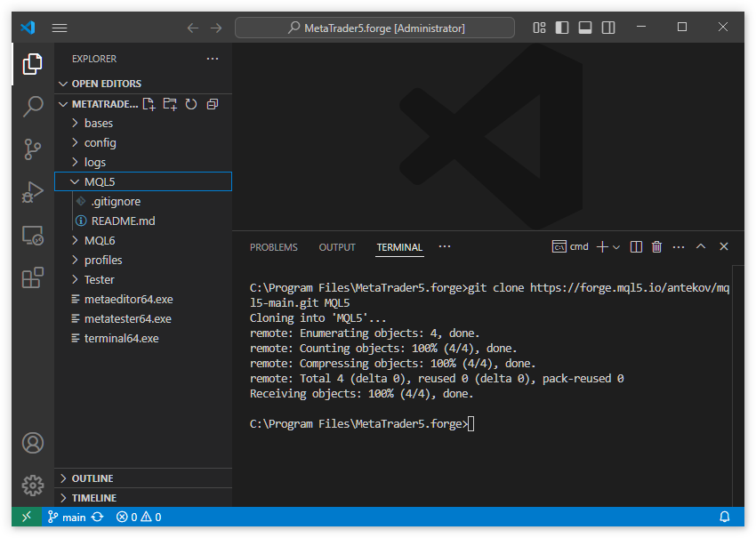Open the Explorer view in activity bar
Screen dimensions: 756x538
[x=32, y=64]
